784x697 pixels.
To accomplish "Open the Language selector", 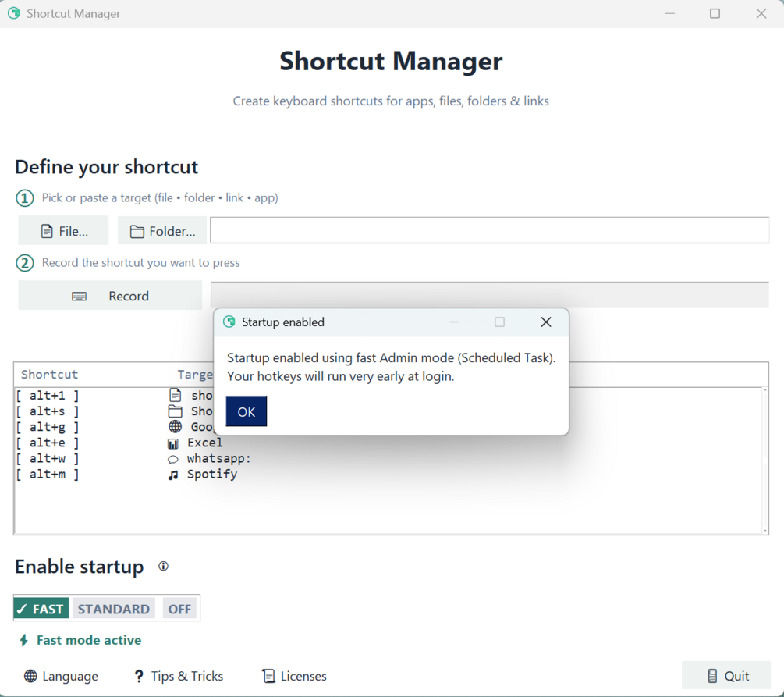I will click(x=61, y=676).
